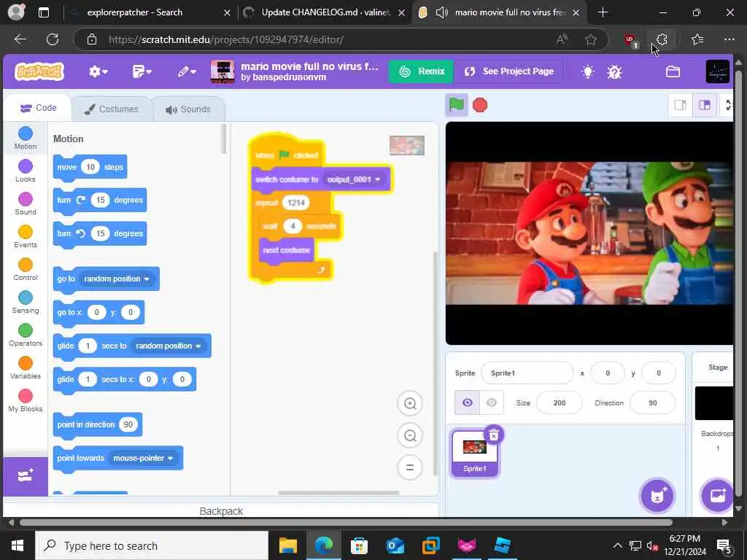Click the next costume block

[286, 250]
